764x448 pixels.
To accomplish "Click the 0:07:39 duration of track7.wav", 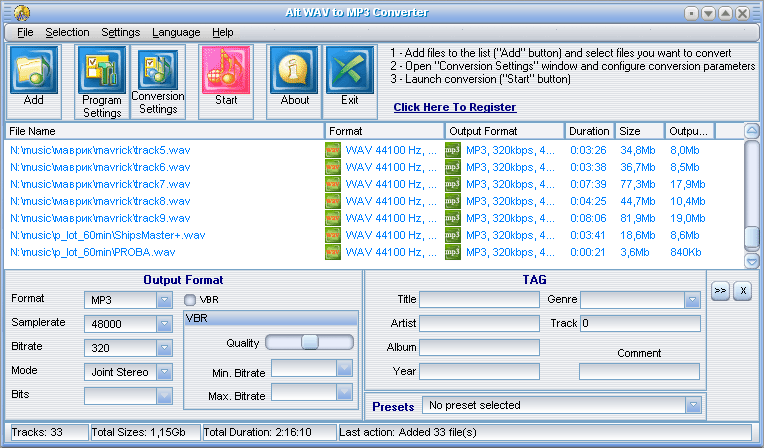I will click(588, 184).
